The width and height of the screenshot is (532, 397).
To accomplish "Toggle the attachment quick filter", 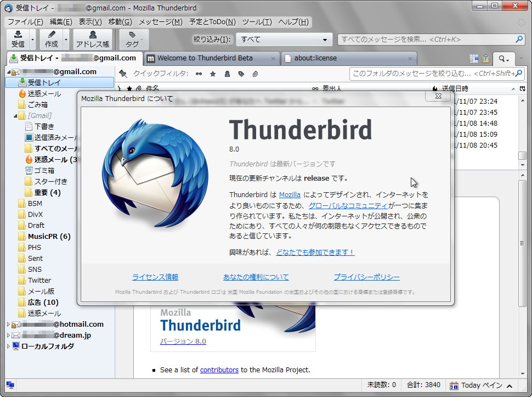I will [255, 73].
